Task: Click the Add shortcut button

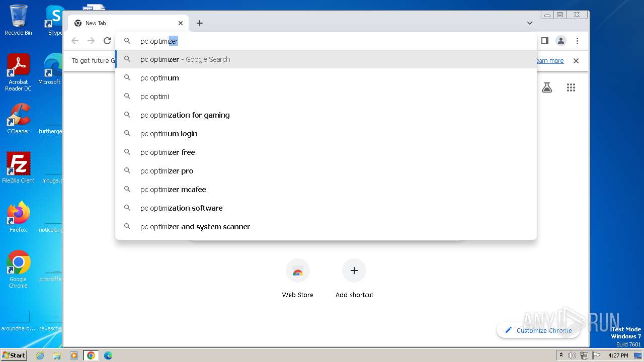Action: tap(354, 279)
